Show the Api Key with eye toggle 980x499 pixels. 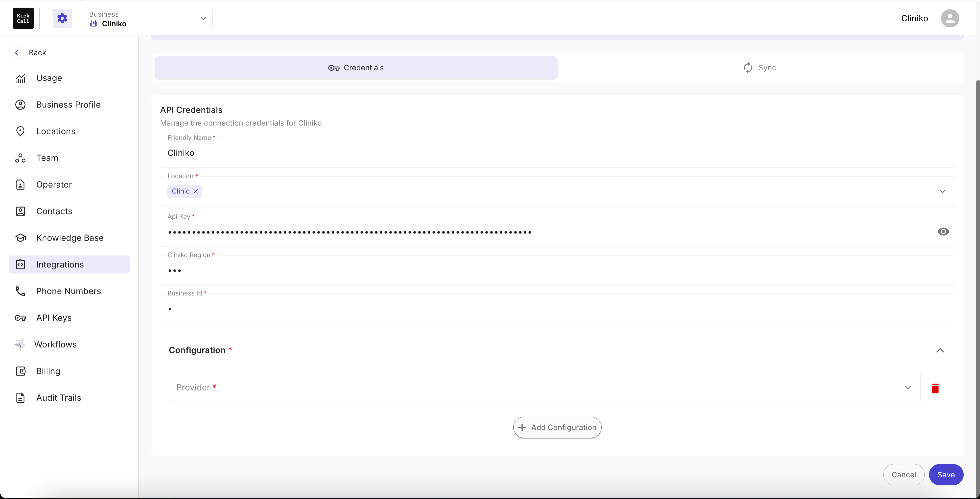tap(943, 232)
